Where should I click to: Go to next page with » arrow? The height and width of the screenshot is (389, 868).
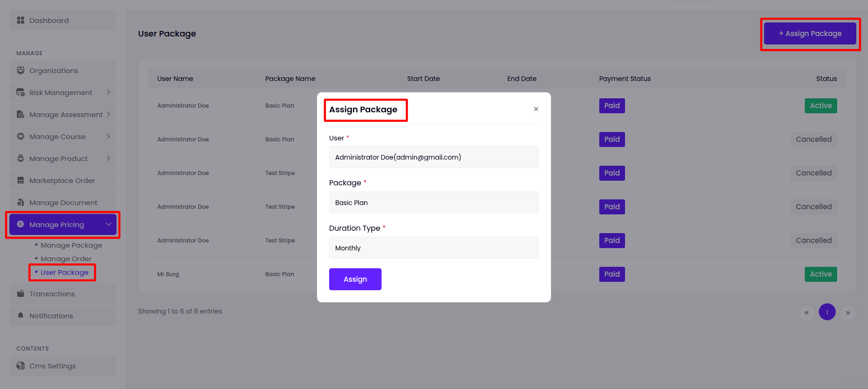(x=847, y=313)
